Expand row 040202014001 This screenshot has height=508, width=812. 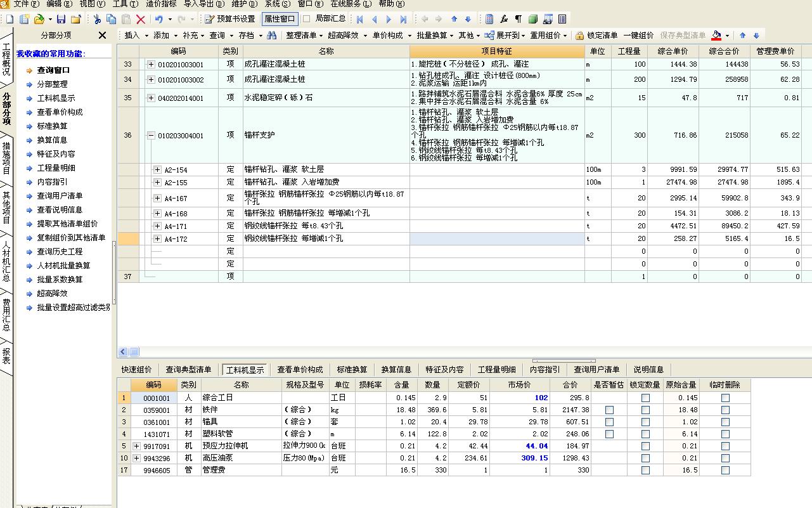[151, 98]
